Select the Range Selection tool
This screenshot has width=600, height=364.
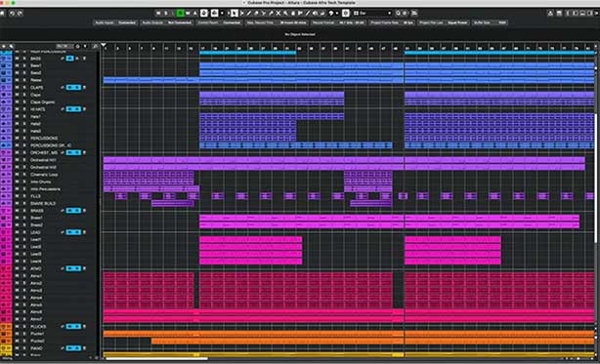pyautogui.click(x=241, y=13)
